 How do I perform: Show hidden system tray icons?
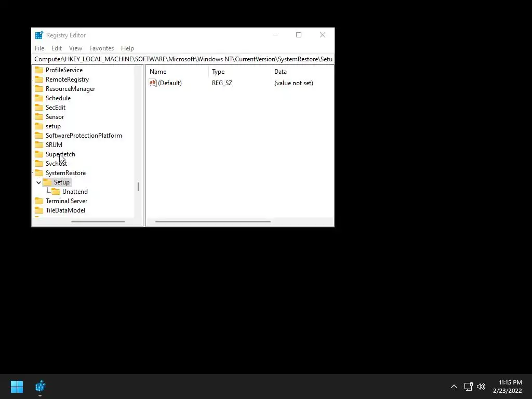pyautogui.click(x=454, y=387)
